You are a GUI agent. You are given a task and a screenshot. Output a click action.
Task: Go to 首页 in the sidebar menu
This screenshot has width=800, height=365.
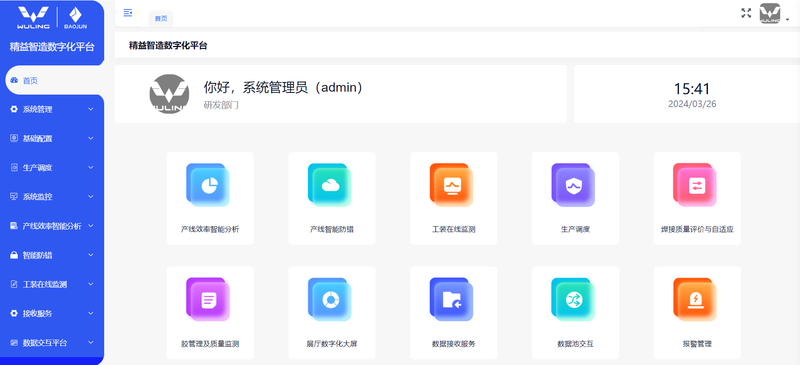[x=55, y=80]
